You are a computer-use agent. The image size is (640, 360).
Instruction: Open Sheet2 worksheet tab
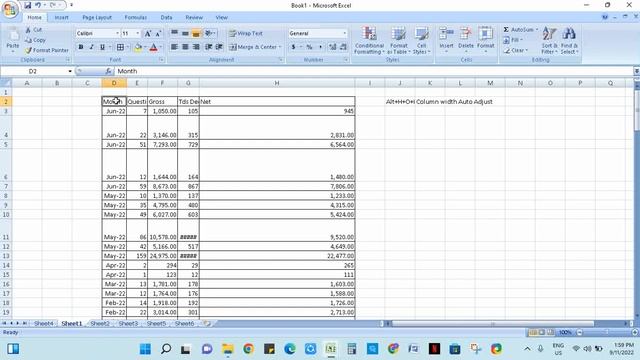[x=100, y=323]
